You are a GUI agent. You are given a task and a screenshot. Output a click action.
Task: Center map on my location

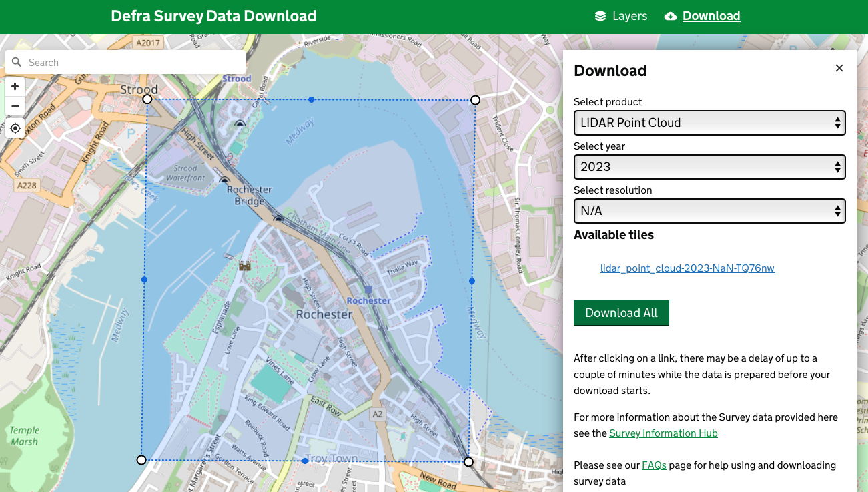tap(15, 128)
